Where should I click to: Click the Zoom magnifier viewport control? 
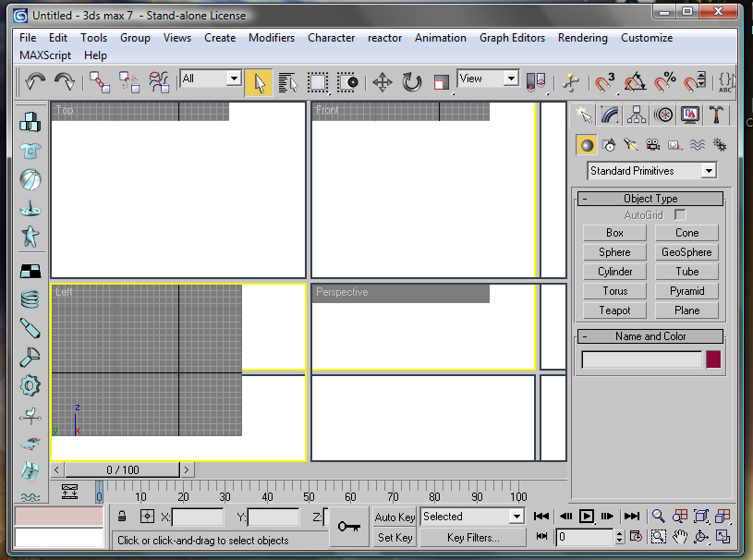click(659, 517)
